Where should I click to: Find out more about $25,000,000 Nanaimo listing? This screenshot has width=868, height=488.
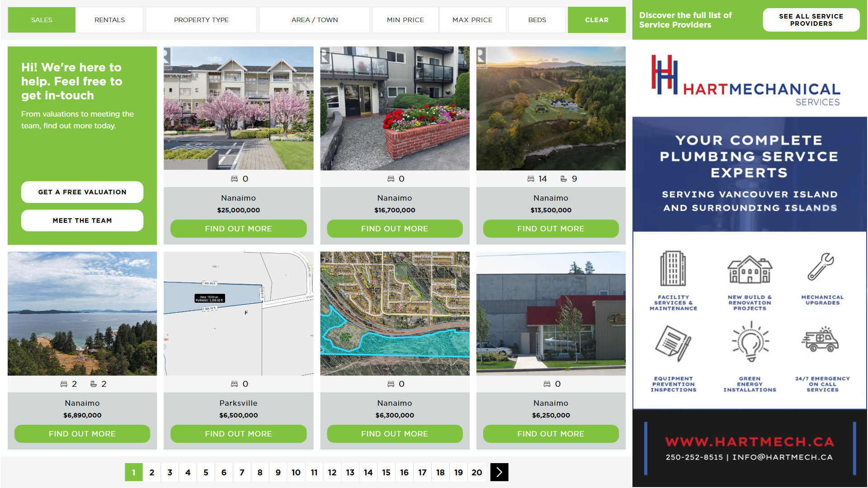238,229
